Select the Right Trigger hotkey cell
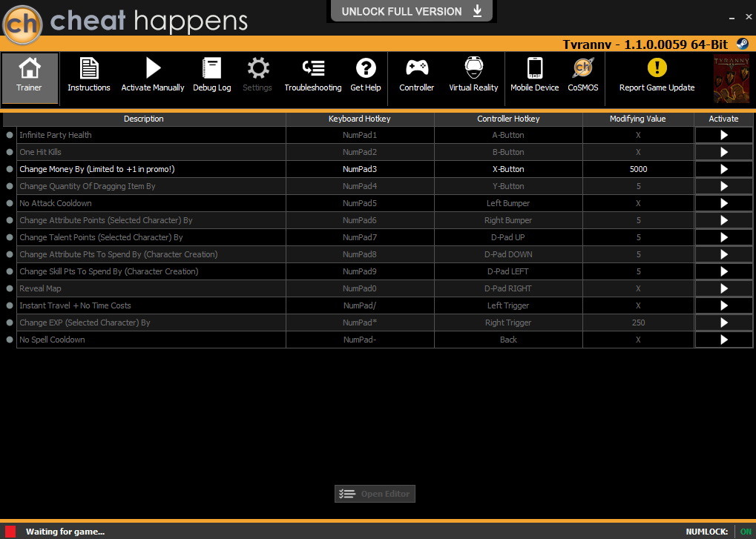The height and width of the screenshot is (539, 756). 508,323
